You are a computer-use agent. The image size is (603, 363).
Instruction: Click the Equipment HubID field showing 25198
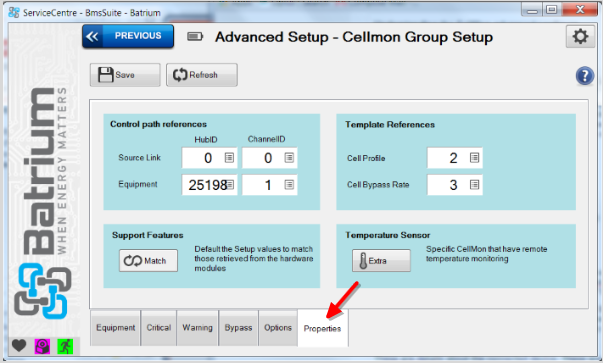point(209,185)
